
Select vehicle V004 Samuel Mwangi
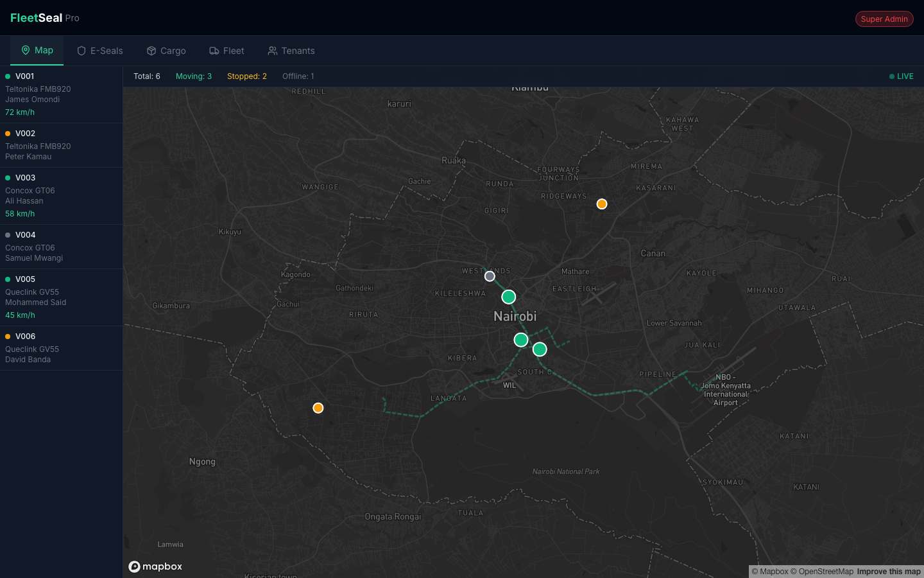point(61,247)
